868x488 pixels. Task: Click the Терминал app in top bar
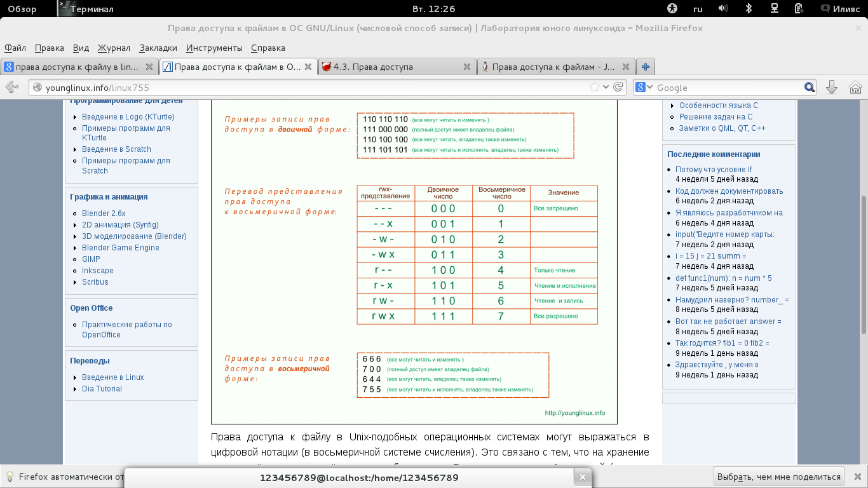pos(86,9)
